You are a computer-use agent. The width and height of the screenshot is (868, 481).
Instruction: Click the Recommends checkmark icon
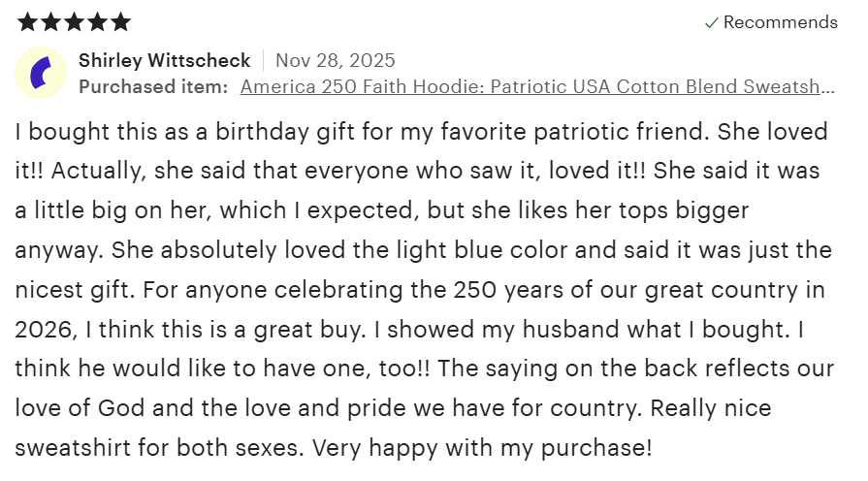(x=711, y=22)
